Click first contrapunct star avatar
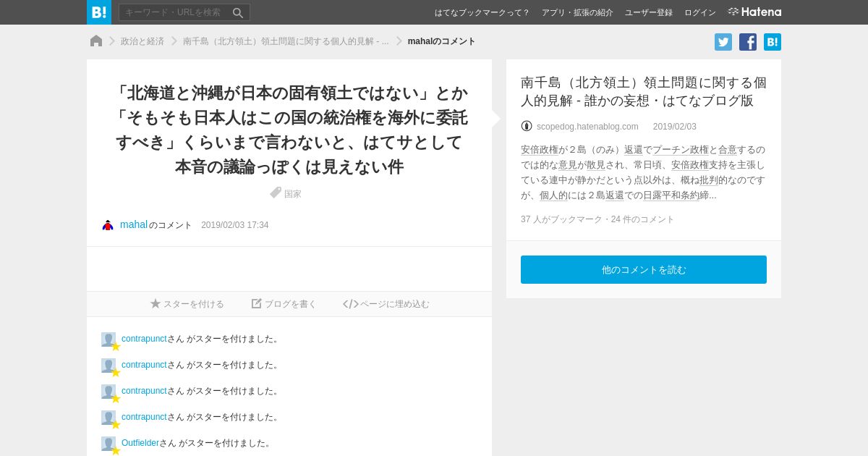This screenshot has width=868, height=456. coord(110,341)
